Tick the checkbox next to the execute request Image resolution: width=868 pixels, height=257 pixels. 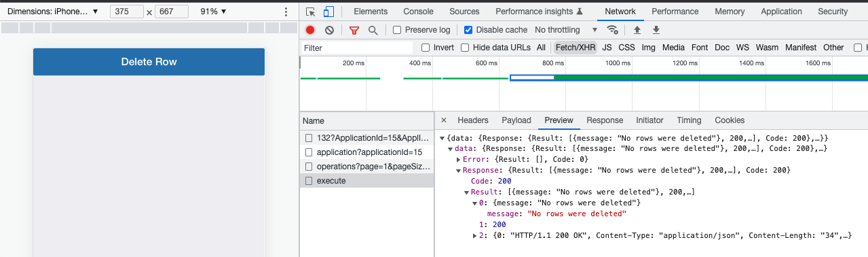[x=309, y=181]
